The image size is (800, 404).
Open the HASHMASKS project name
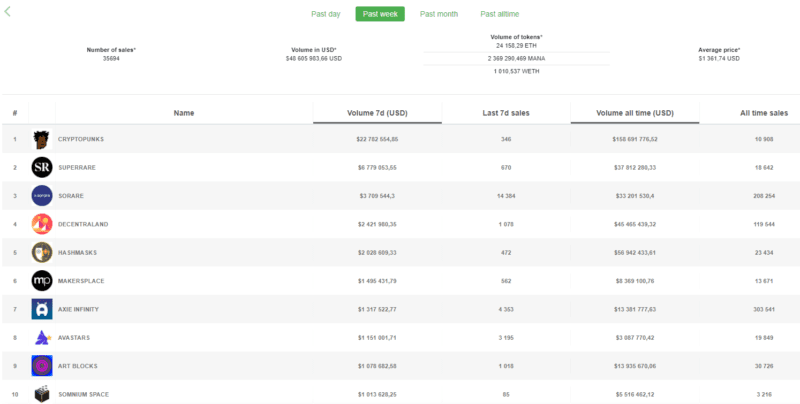point(77,252)
